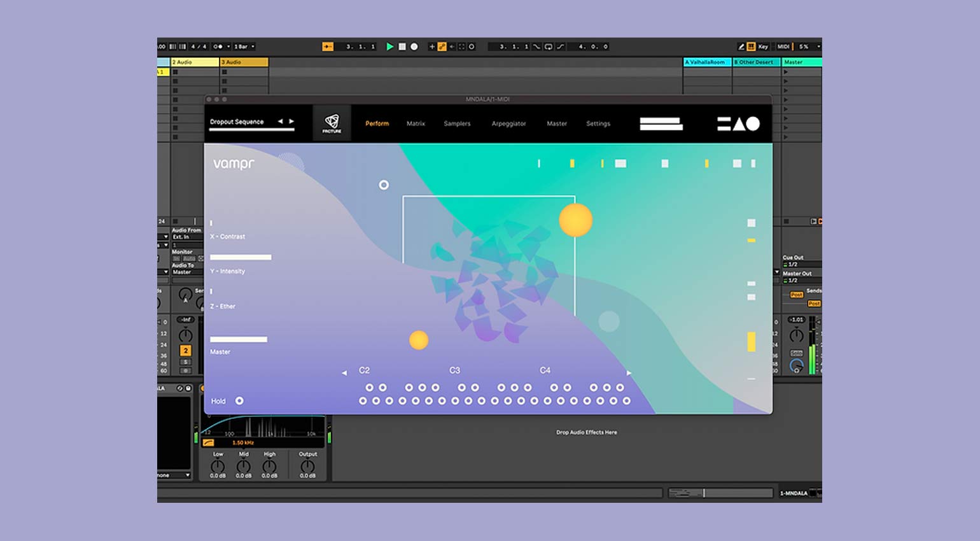Toggle the Hold button
Screen dimensions: 980x541
click(239, 401)
